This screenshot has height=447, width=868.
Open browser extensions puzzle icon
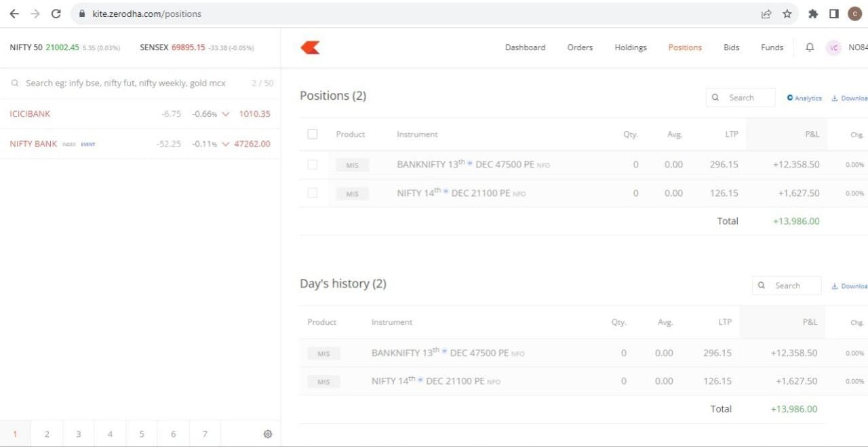click(813, 14)
